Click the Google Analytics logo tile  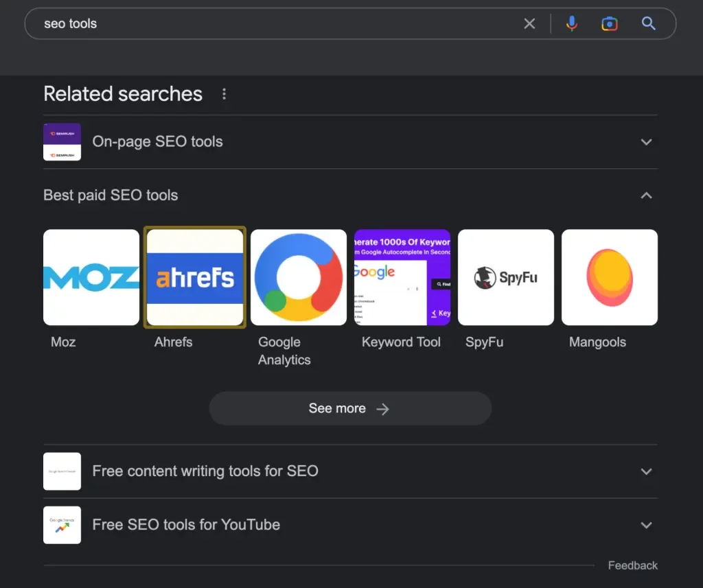(x=299, y=277)
